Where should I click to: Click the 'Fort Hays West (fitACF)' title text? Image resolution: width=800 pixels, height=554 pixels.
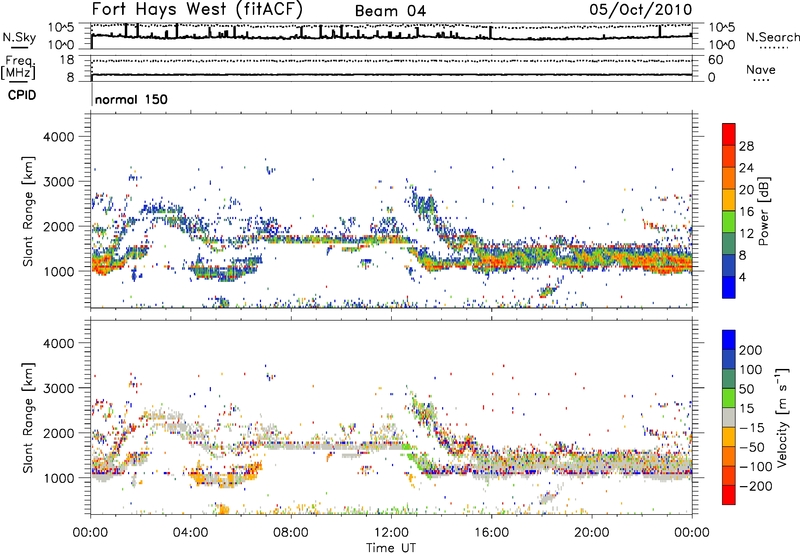197,10
